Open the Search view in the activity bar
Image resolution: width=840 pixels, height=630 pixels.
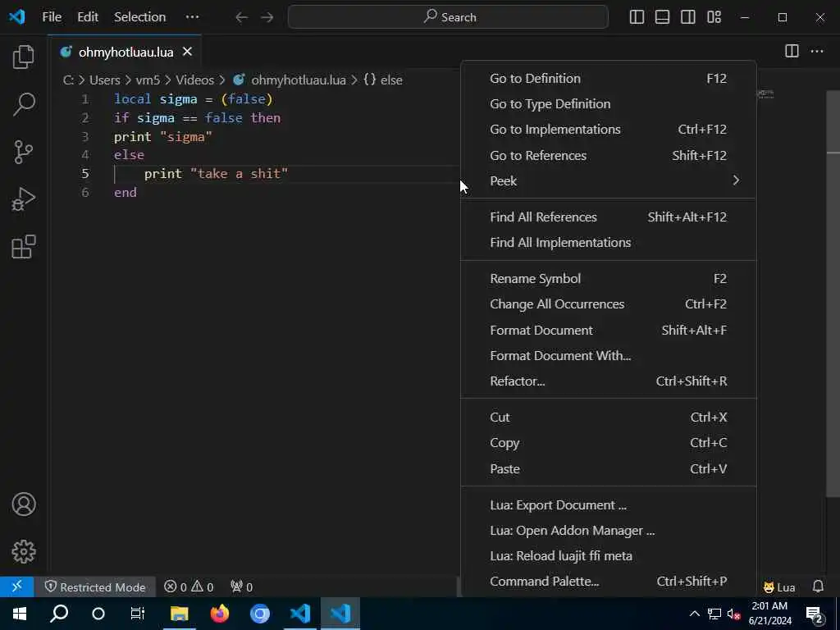[x=24, y=104]
